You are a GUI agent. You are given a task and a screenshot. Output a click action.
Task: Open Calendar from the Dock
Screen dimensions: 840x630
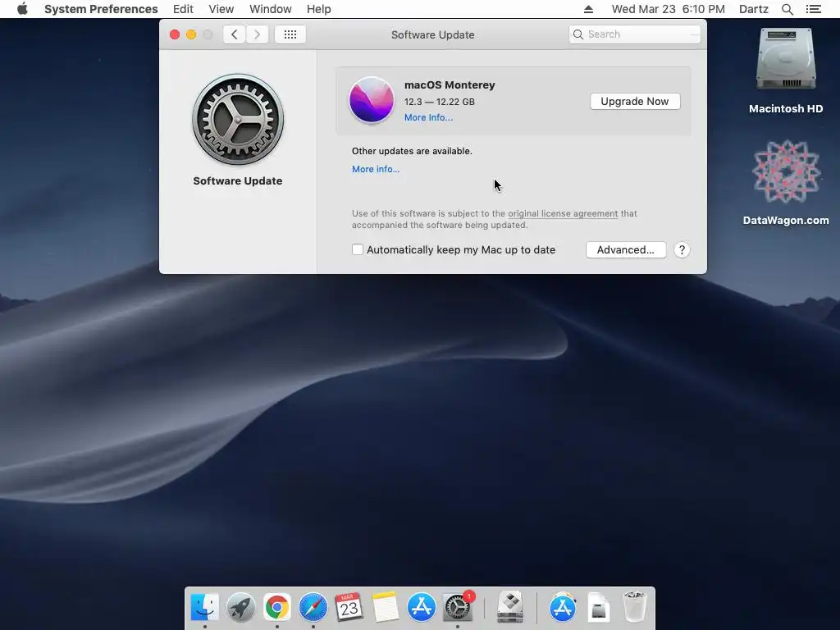[x=349, y=607]
